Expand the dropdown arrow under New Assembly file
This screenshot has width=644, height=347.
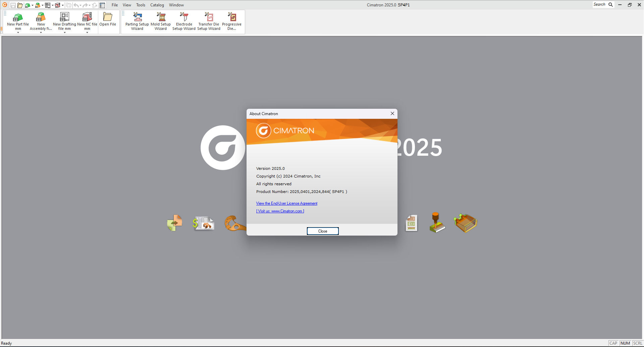[41, 33]
